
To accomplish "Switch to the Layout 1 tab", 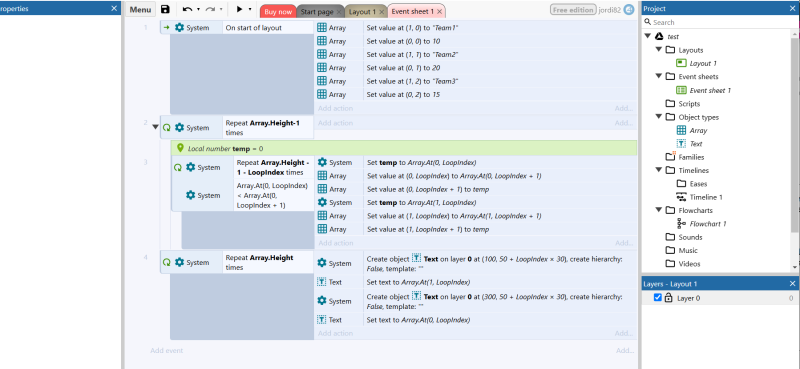I will click(362, 12).
